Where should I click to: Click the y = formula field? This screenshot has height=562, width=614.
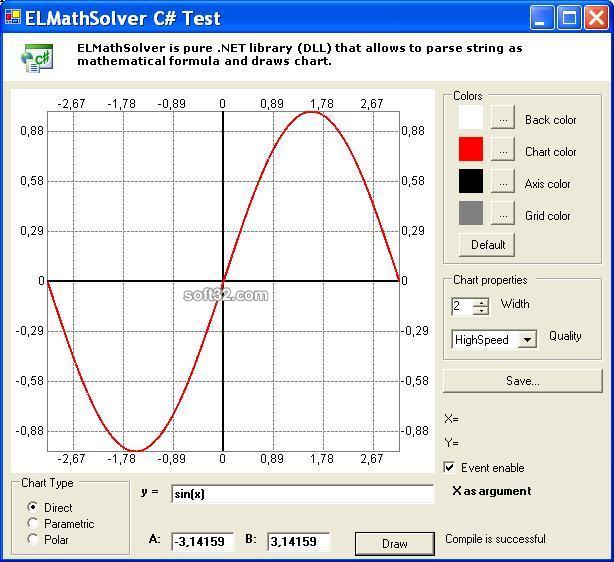(x=302, y=494)
